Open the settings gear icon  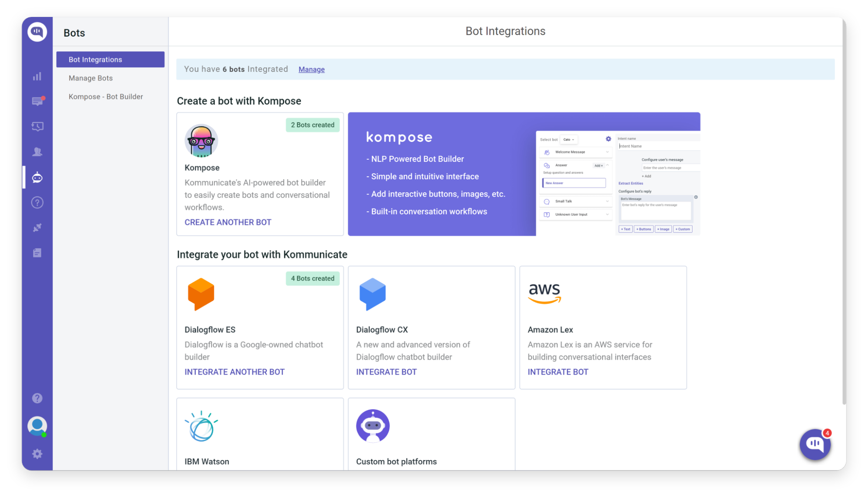pyautogui.click(x=37, y=454)
